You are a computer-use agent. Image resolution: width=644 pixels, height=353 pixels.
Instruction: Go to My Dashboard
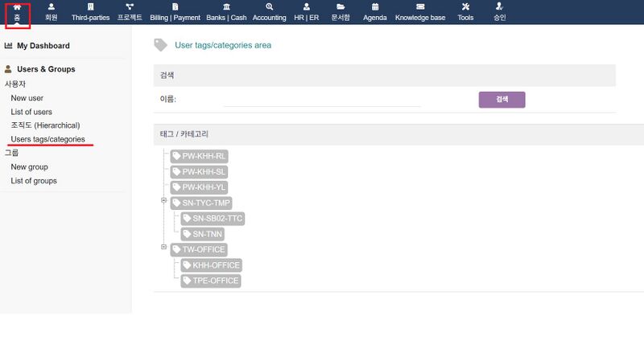click(x=43, y=46)
